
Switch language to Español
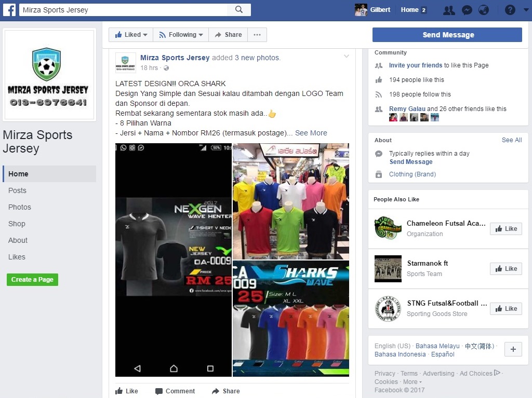point(443,354)
